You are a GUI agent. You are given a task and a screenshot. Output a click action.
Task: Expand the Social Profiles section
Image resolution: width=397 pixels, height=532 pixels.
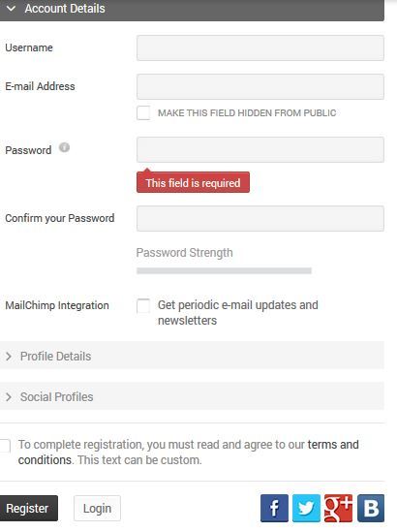pyautogui.click(x=192, y=397)
